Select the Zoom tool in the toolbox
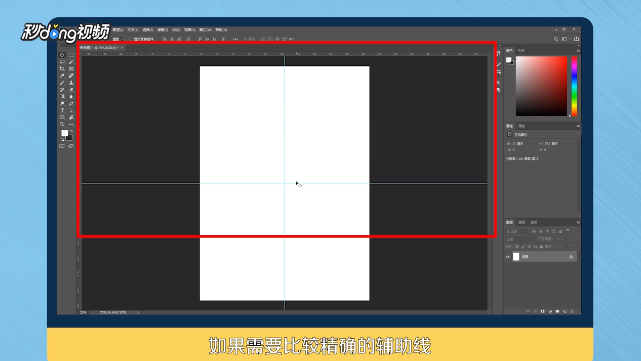Screen dimensions: 641x361 [62, 124]
